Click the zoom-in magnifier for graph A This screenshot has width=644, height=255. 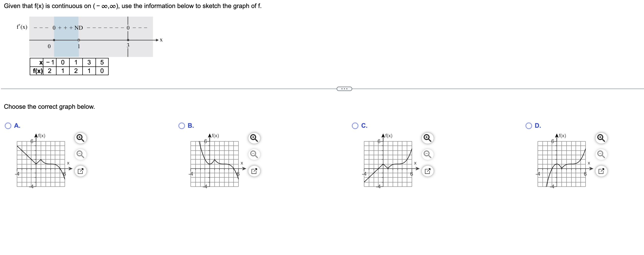pyautogui.click(x=80, y=138)
